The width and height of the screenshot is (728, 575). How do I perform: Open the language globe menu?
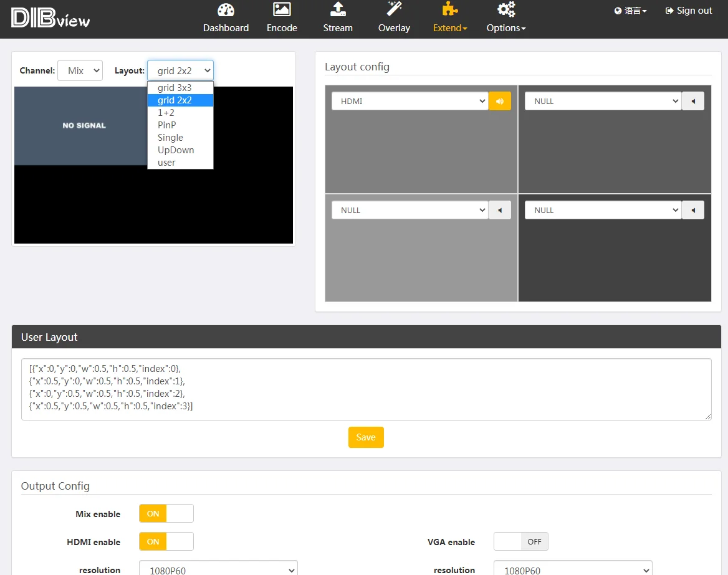pos(630,11)
